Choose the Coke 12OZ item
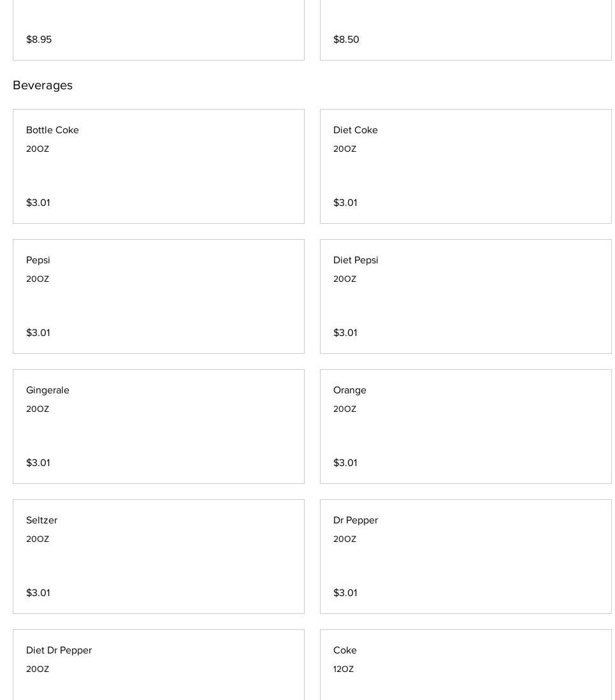The image size is (615, 700). point(465,666)
